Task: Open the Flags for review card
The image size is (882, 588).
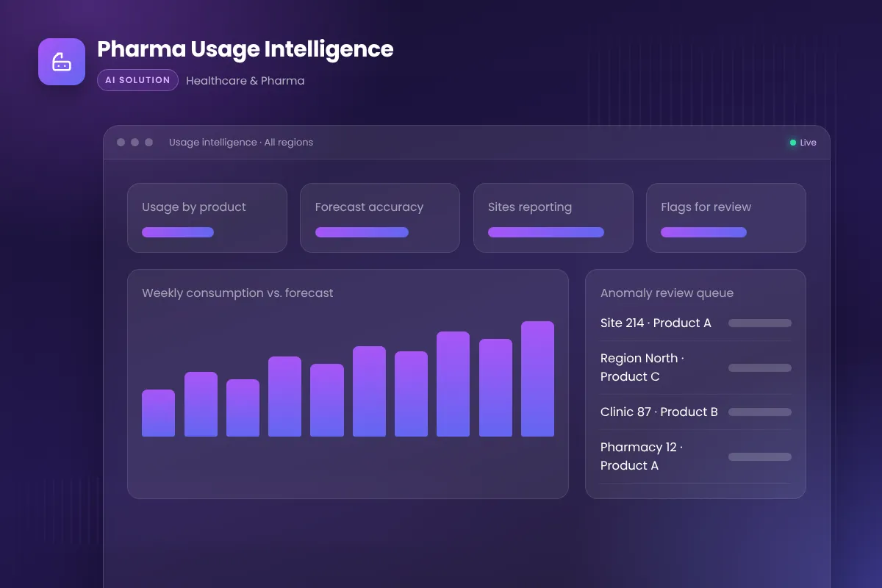Action: 726,218
